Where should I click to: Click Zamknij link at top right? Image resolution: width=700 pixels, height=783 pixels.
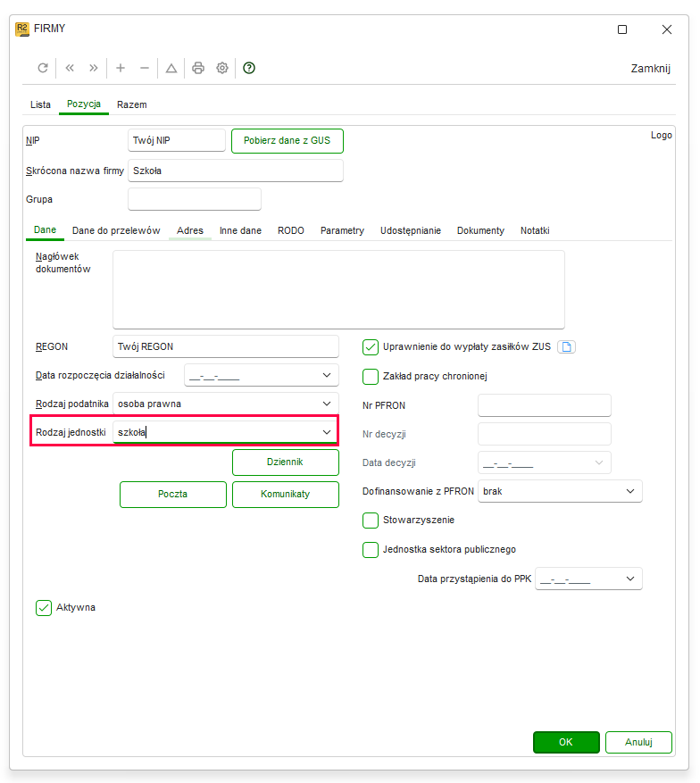tap(651, 69)
